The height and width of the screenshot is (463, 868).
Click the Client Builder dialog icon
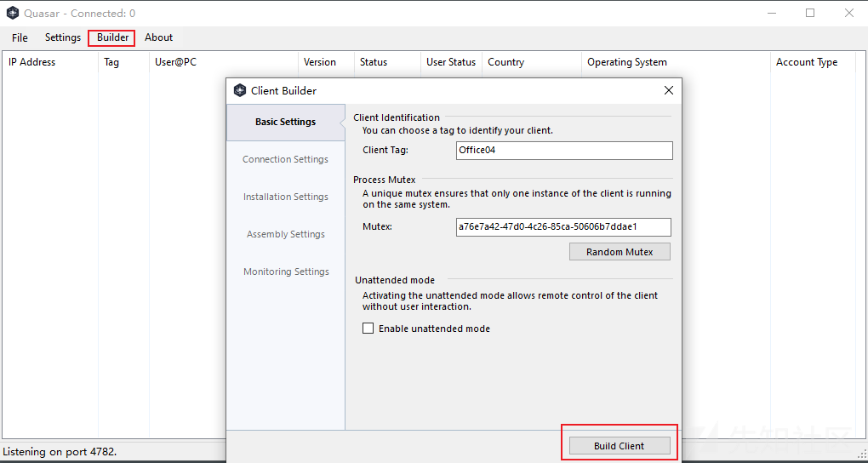point(240,90)
